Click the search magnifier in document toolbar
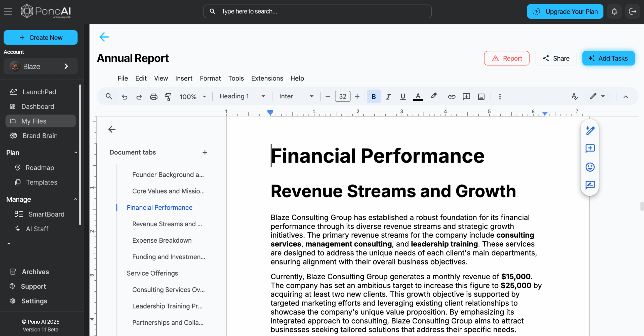This screenshot has width=644, height=336. [x=109, y=96]
